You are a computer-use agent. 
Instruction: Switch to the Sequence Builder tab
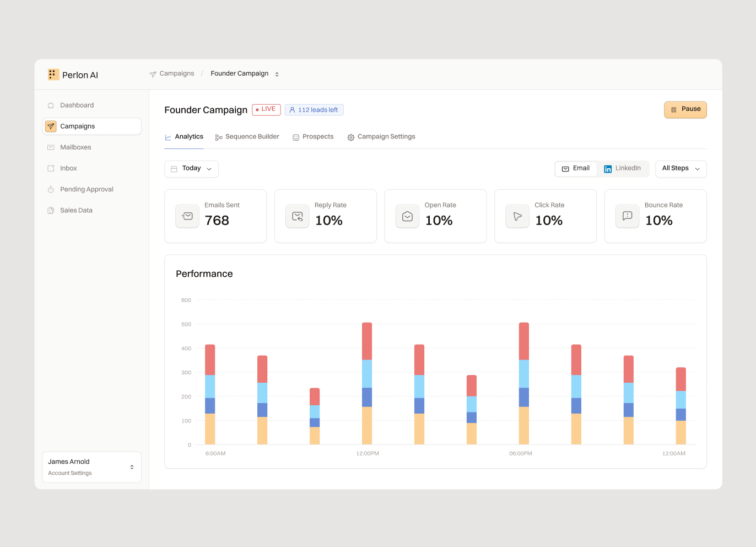[247, 137]
